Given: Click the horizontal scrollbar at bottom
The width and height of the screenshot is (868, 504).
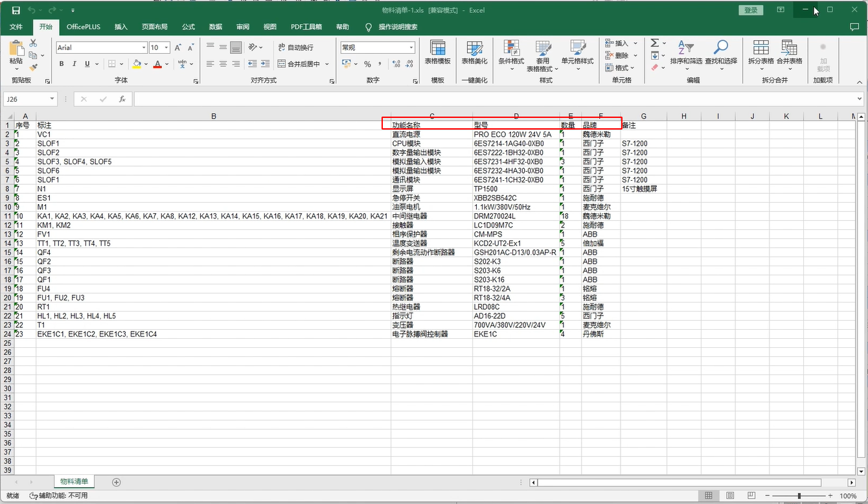Looking at the screenshot, I should click(679, 483).
